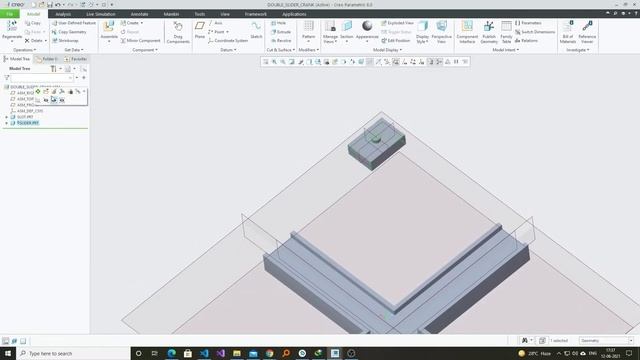Click the Visual Studio Code taskbar icon
This screenshot has width=640, height=360.
[204, 353]
